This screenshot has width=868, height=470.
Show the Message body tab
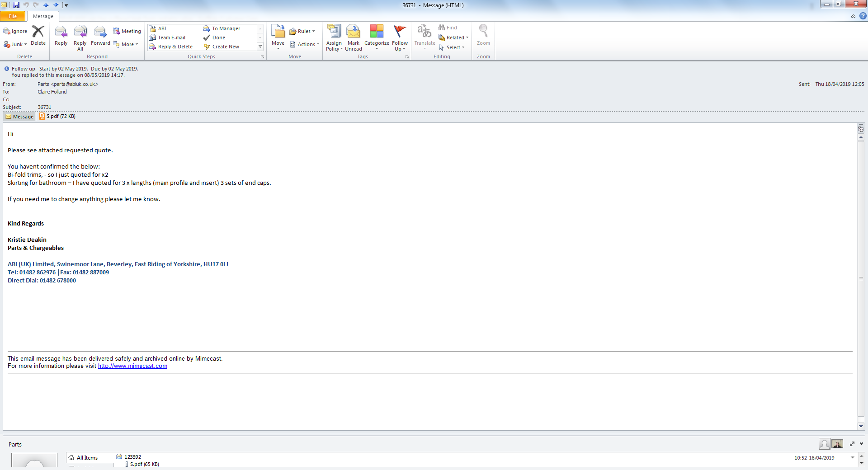pos(19,117)
